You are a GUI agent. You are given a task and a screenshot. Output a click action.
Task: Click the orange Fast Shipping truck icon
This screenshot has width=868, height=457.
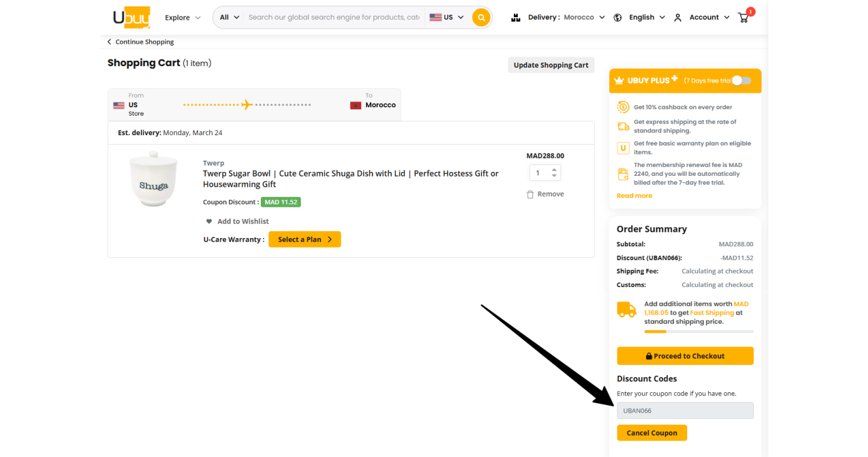tap(627, 310)
